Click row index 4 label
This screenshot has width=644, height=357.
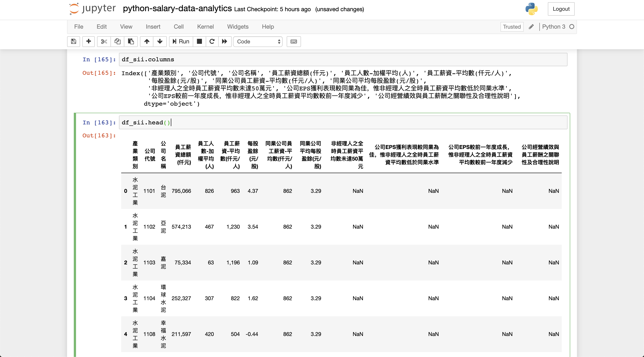pyautogui.click(x=125, y=334)
